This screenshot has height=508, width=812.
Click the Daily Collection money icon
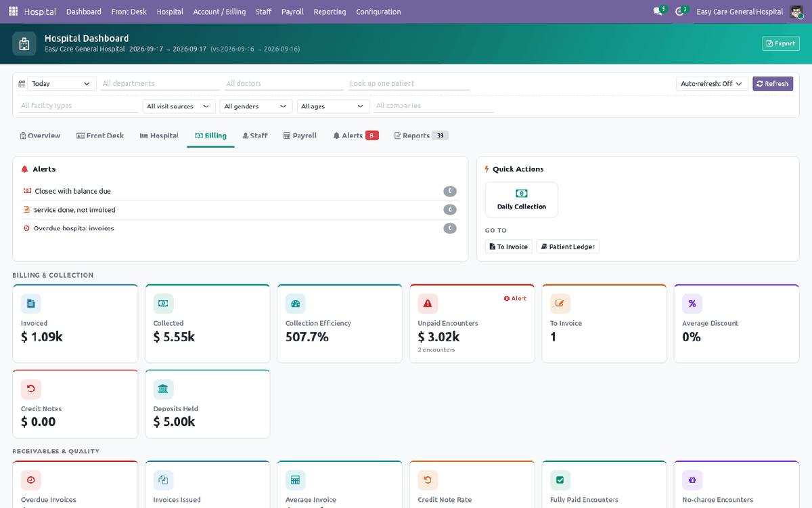coord(522,194)
